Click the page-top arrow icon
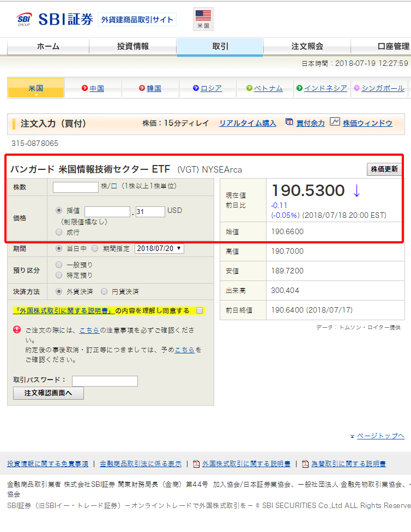Image resolution: width=411 pixels, height=532 pixels. [352, 436]
